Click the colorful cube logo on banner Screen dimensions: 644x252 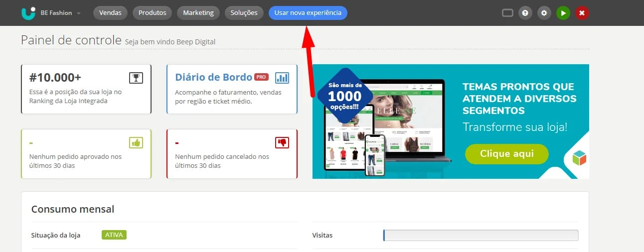click(x=579, y=158)
